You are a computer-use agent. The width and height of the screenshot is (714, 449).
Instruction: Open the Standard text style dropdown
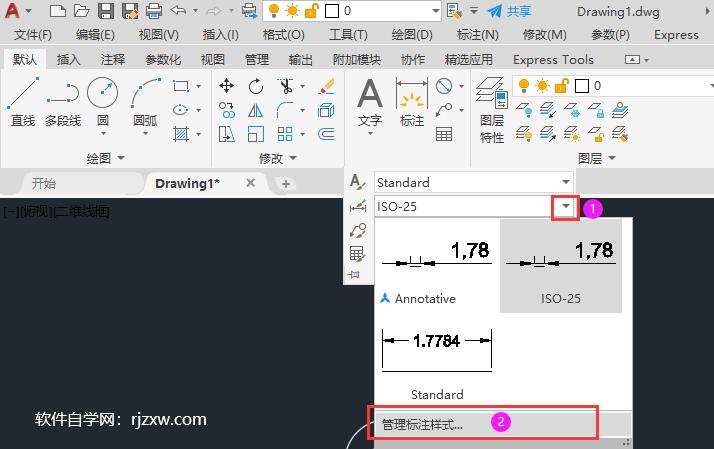coord(566,182)
